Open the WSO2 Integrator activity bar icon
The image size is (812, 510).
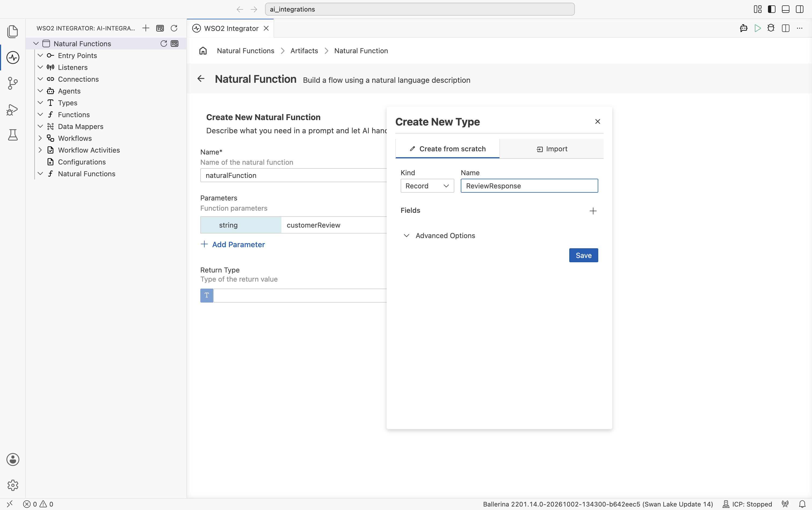[x=13, y=57]
